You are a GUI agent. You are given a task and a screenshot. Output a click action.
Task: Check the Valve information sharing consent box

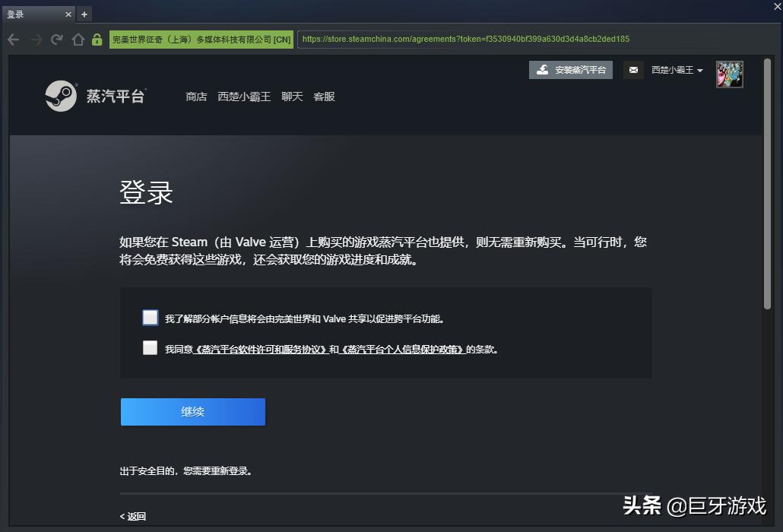pos(150,317)
